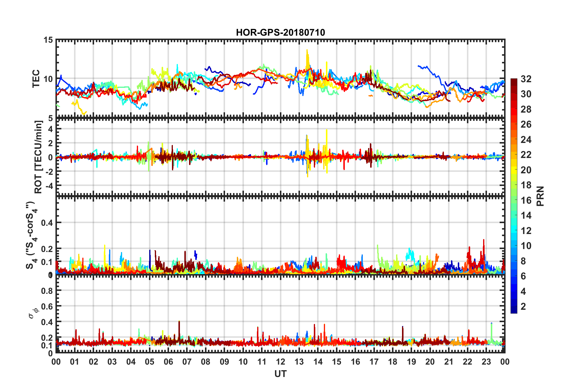Click the plot title HOR-GPS-20180710
Viewport: 561px width, 392px height.
(280, 32)
